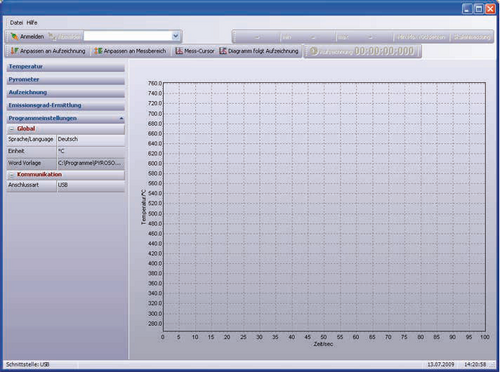Activate the Mess-Cursor tool icon
This screenshot has height=372, width=500.
coord(179,51)
